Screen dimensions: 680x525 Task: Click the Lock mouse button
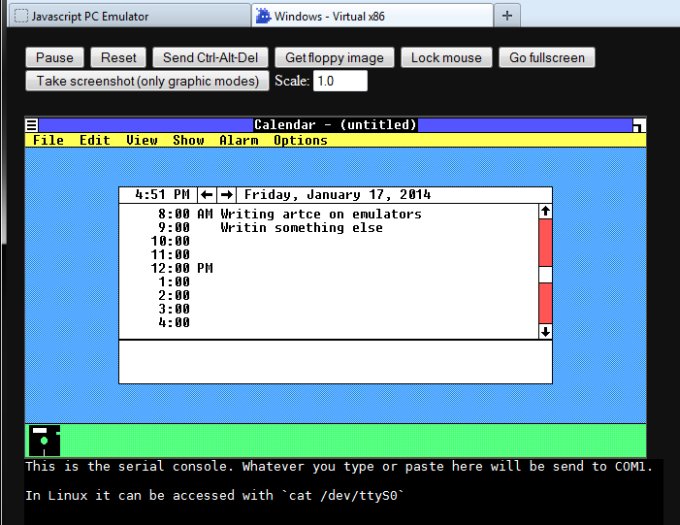[x=446, y=58]
